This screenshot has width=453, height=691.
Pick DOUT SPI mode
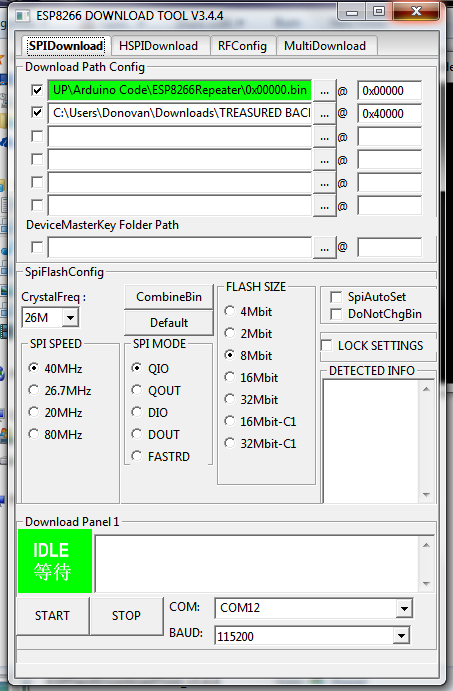coord(156,435)
